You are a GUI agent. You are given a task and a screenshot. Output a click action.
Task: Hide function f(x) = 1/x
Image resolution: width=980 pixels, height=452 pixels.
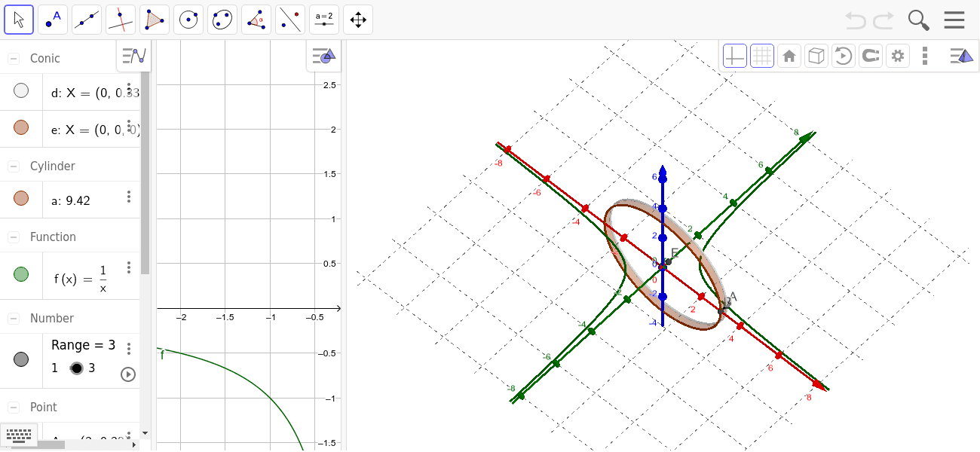point(20,274)
